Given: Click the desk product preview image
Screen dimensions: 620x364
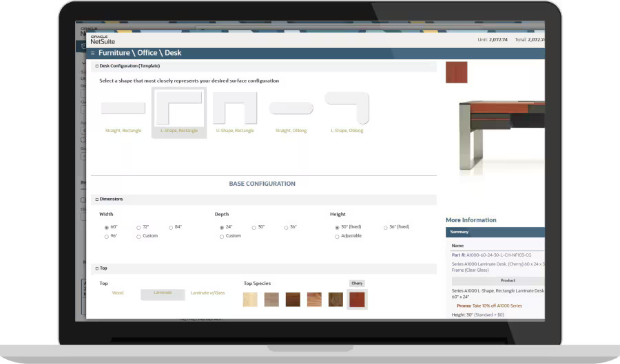Looking at the screenshot, I should (x=502, y=135).
